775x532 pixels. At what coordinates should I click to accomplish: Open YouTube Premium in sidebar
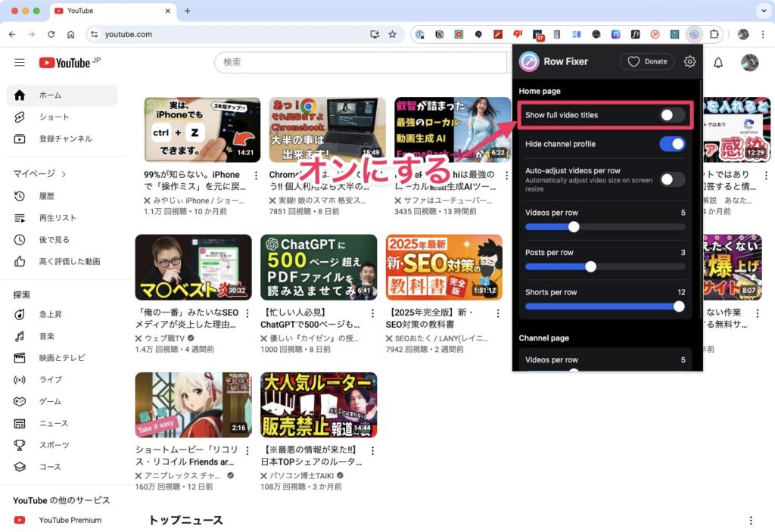click(62, 520)
